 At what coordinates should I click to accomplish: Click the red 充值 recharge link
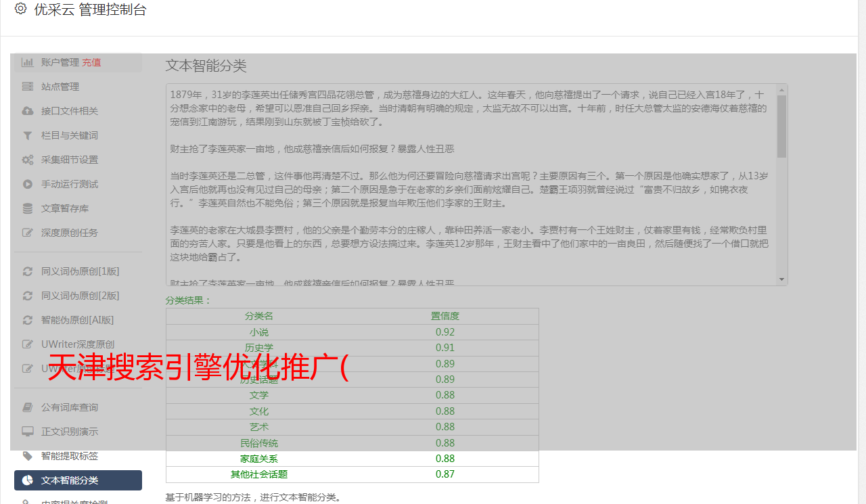coord(91,62)
